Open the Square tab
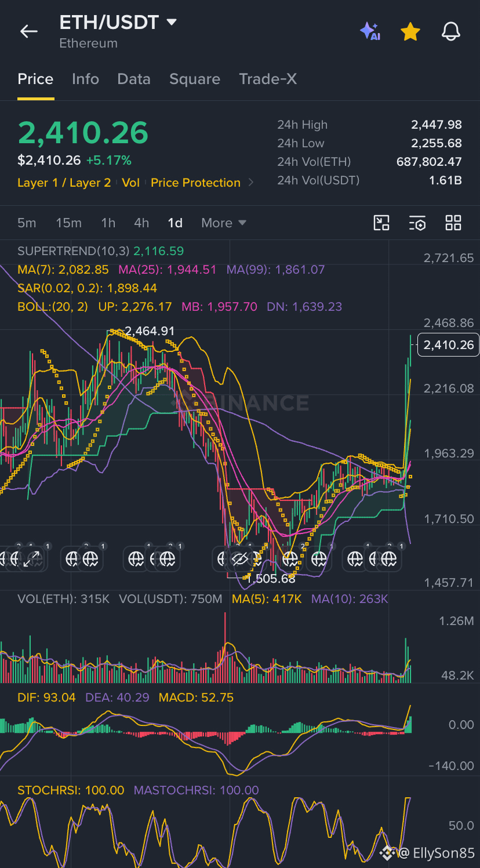Screen dimensions: 480x868 point(195,79)
